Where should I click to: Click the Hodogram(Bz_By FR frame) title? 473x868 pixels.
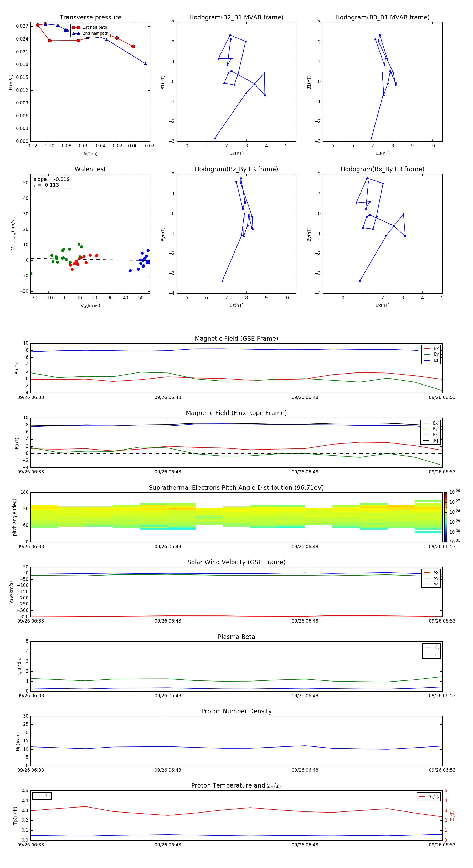coord(236,169)
